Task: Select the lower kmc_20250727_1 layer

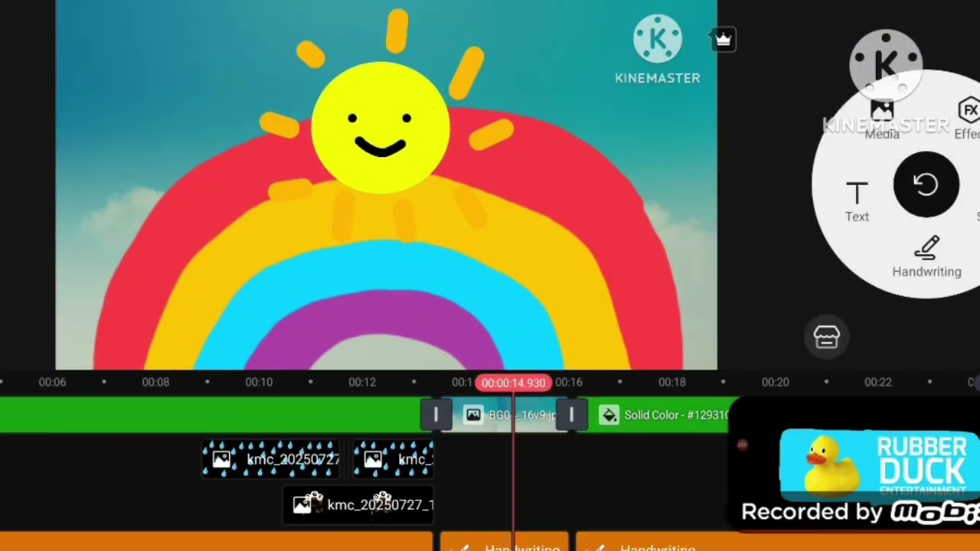Action: [x=358, y=505]
